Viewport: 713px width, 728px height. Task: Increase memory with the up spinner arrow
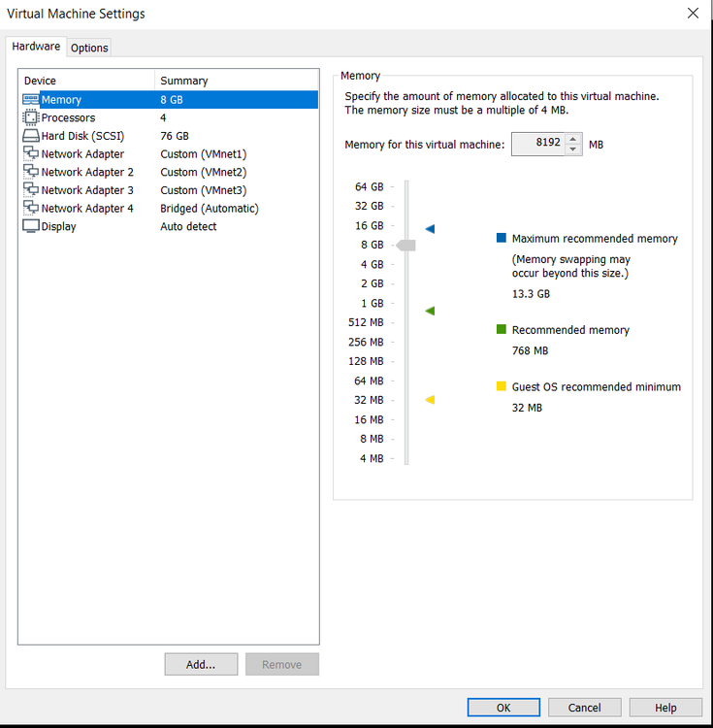pos(573,139)
